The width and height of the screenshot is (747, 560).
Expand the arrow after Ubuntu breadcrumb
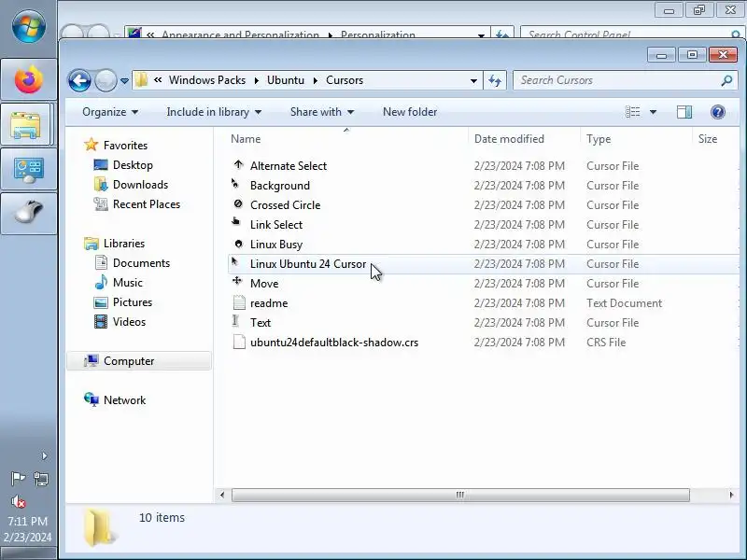316,80
